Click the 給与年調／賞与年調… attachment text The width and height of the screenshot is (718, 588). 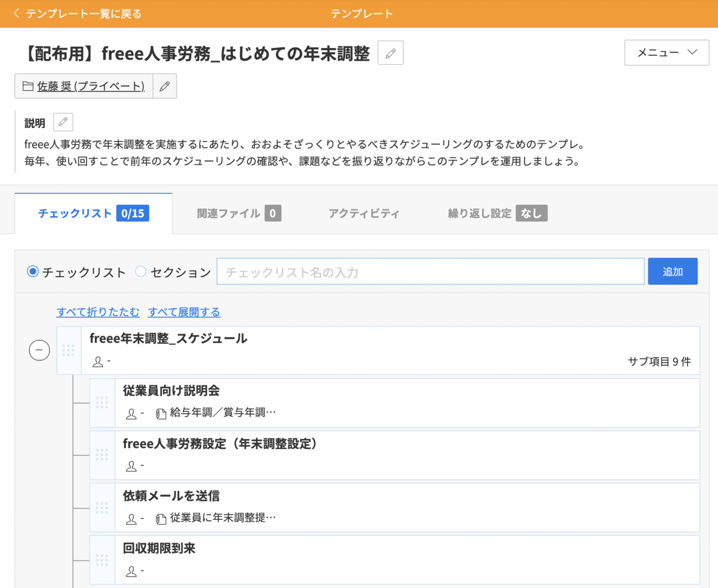pos(223,413)
